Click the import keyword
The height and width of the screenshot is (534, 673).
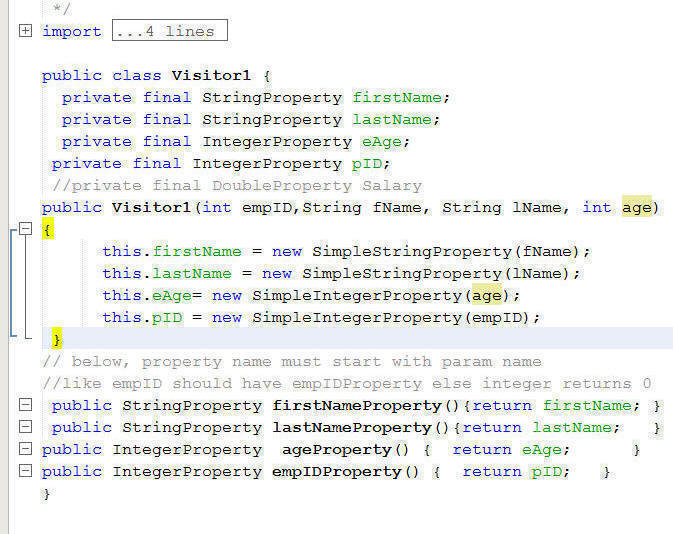click(72, 31)
